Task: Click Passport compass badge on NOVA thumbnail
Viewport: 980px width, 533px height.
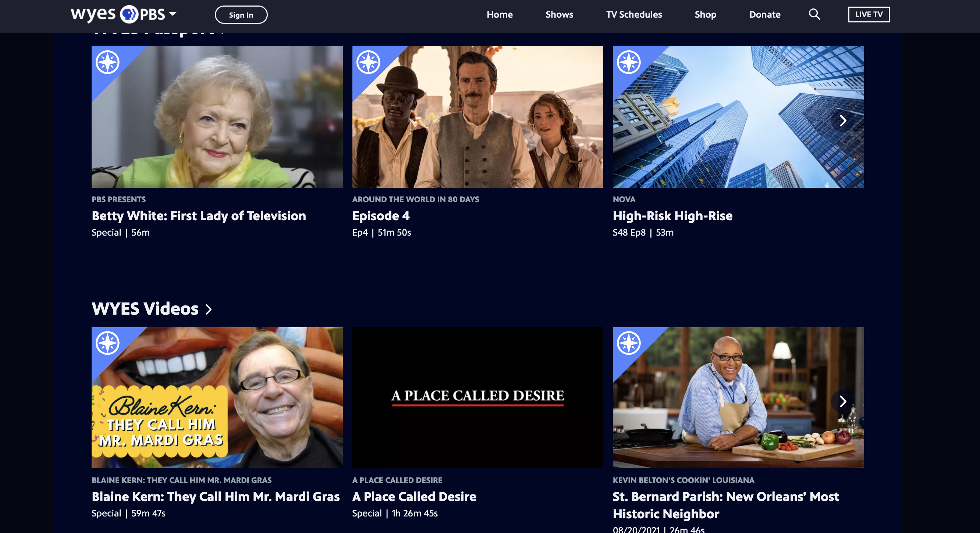Action: tap(629, 62)
